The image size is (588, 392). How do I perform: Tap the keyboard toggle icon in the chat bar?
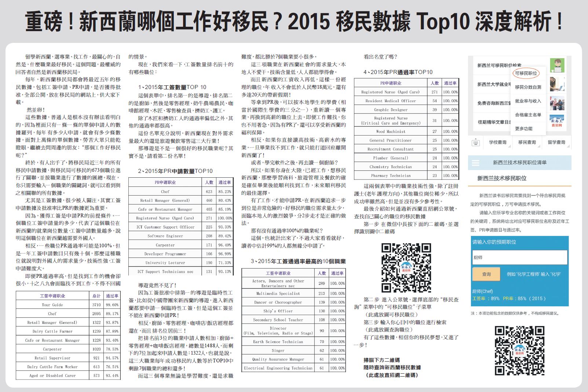475,143
